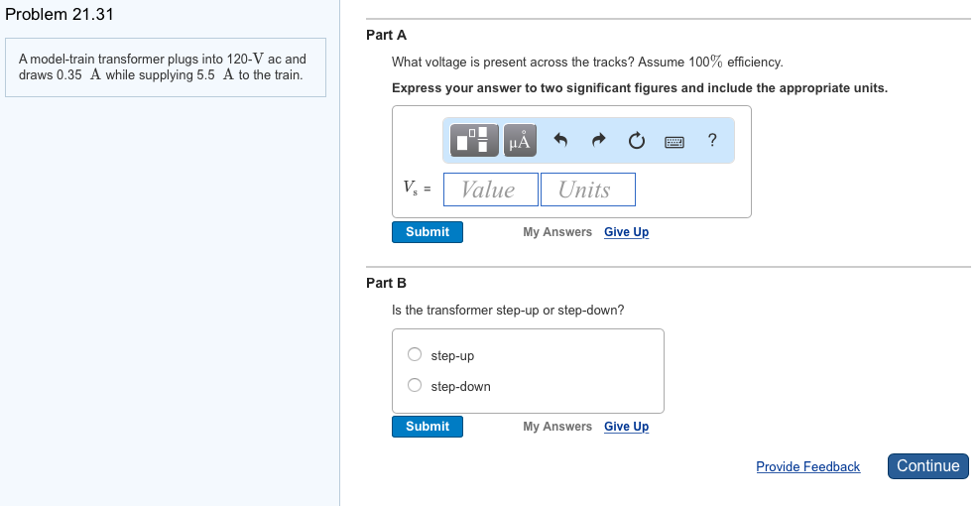980x506 pixels.
Task: Click the redo arrow icon
Action: click(x=598, y=141)
